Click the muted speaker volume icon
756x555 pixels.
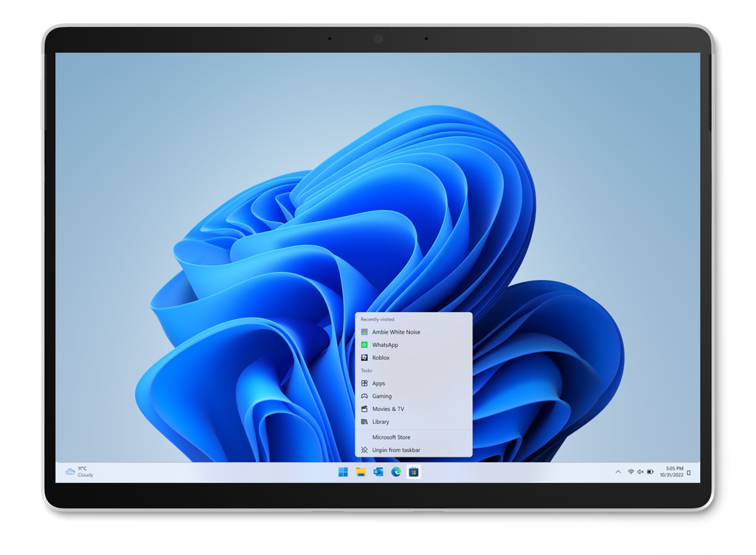[640, 472]
